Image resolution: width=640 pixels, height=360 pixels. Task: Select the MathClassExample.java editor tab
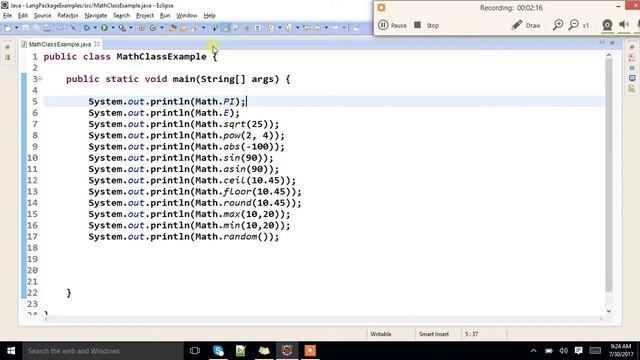tap(60, 44)
